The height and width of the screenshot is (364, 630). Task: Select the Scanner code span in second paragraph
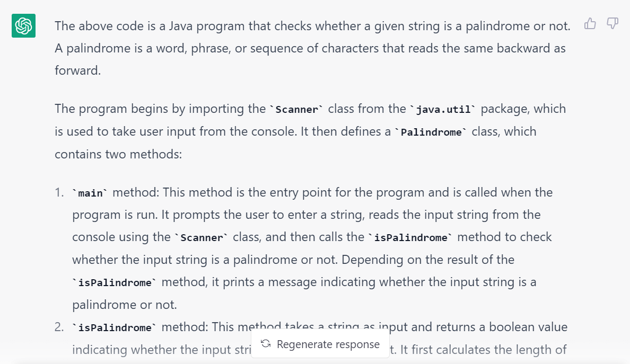pyautogui.click(x=296, y=110)
